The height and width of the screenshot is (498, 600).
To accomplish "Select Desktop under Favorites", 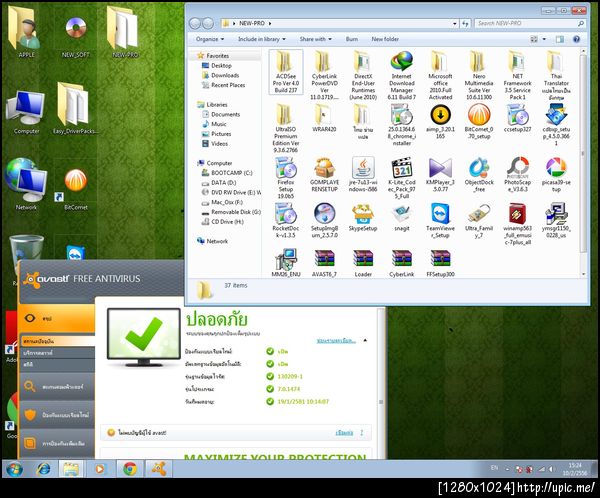I will (x=217, y=65).
